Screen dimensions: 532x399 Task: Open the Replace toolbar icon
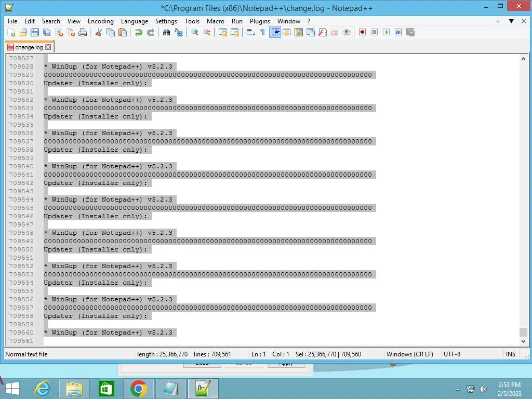(x=179, y=32)
